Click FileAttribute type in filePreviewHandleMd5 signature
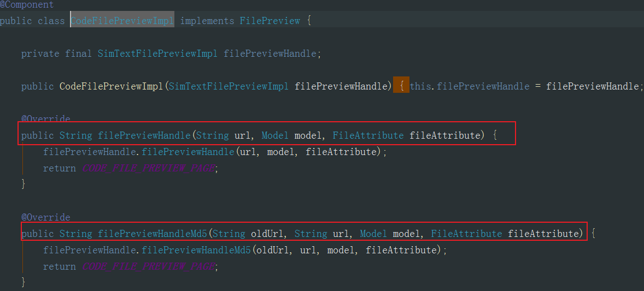The height and width of the screenshot is (291, 644). pos(466,234)
